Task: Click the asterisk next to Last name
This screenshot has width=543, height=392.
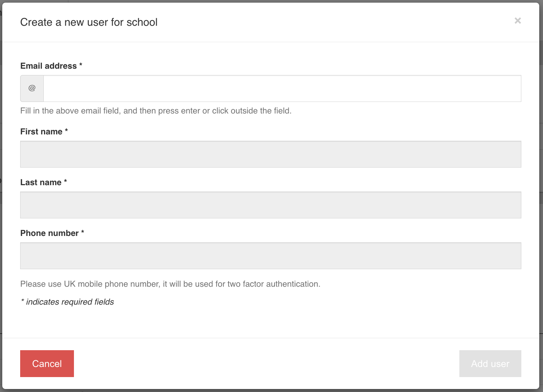Action: point(65,181)
